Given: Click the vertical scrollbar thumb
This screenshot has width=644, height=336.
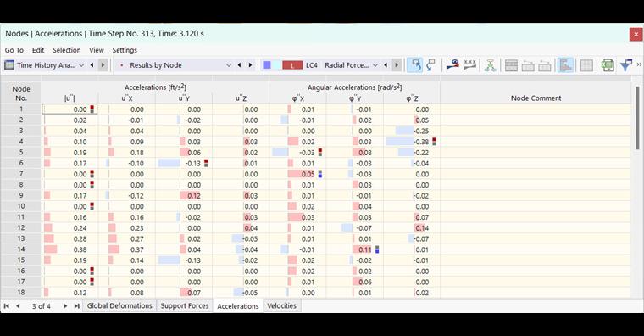Looking at the screenshot, I should (x=637, y=118).
